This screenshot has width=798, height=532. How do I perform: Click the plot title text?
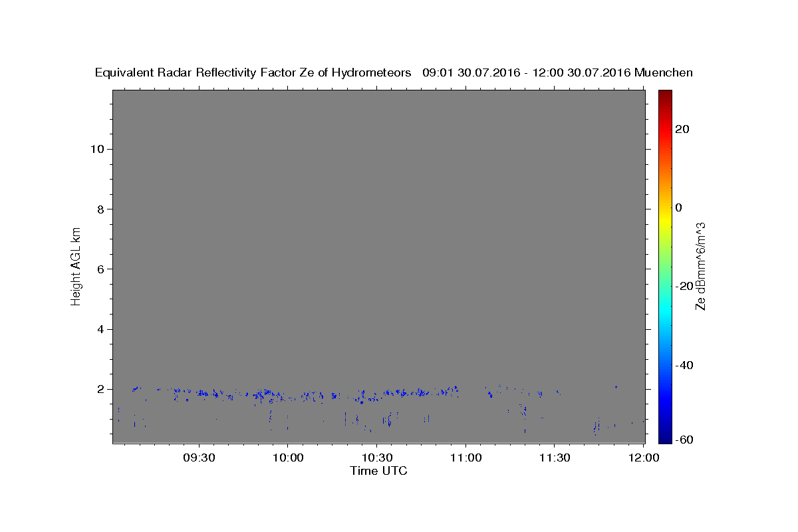[394, 72]
